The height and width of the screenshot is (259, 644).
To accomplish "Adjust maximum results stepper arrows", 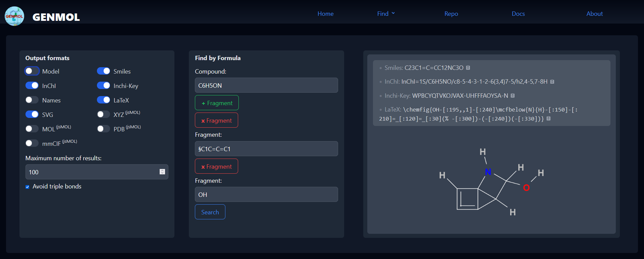I will (162, 172).
